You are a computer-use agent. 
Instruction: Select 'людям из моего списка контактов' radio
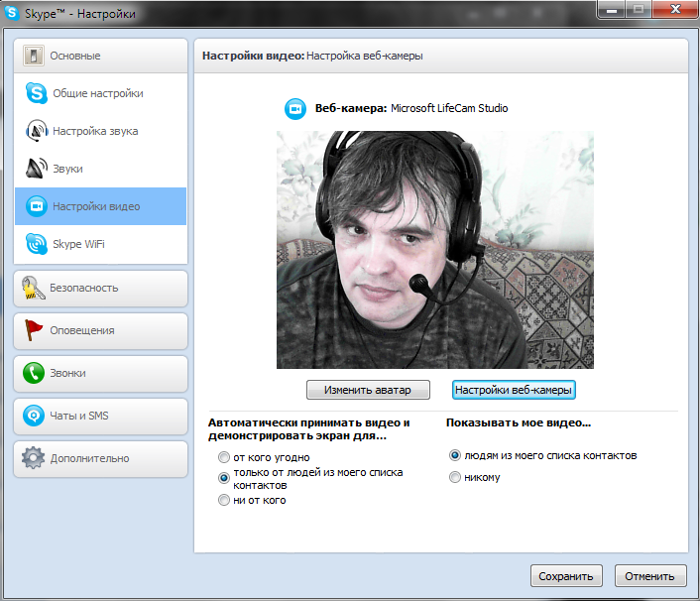click(x=454, y=455)
